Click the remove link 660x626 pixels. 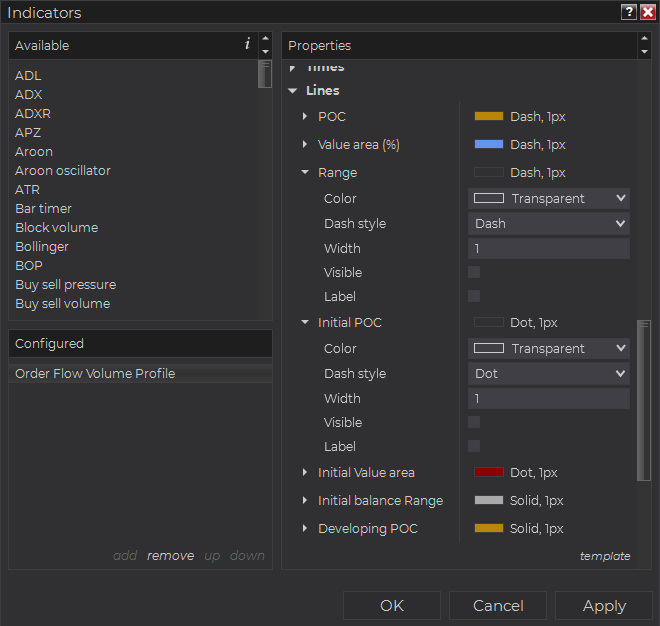click(x=170, y=556)
